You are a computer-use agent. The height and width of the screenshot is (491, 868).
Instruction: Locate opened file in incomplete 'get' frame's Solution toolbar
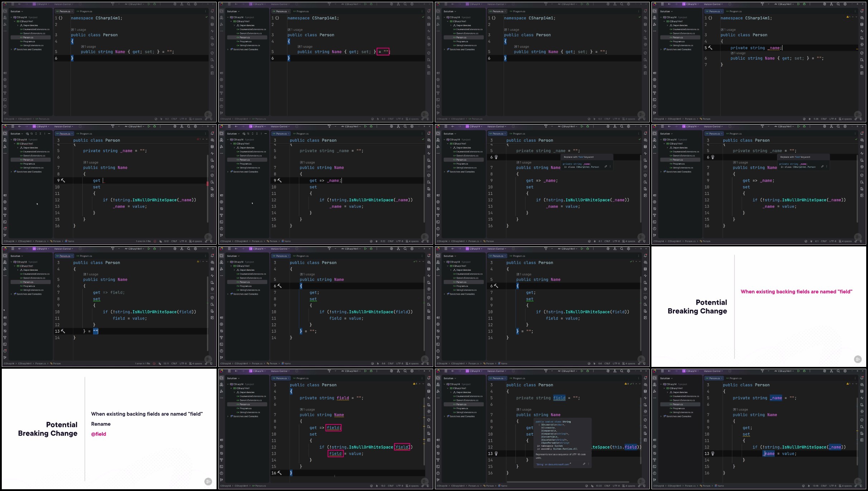(x=27, y=134)
